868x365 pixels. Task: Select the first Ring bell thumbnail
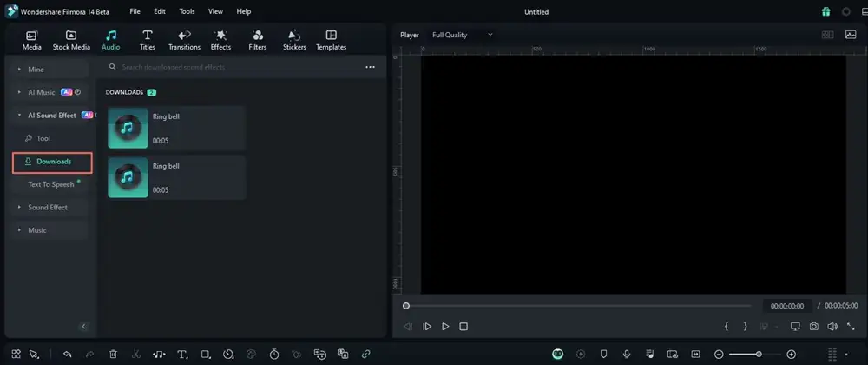[128, 129]
